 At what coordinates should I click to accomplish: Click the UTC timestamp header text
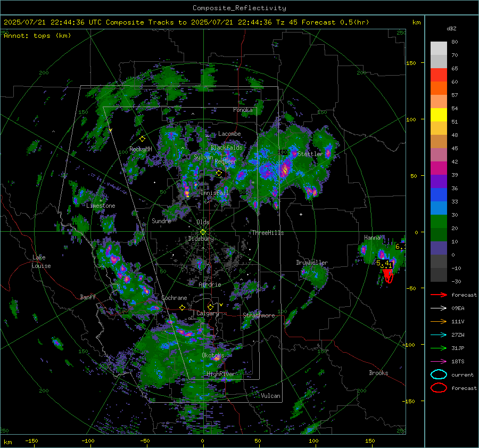coord(186,22)
